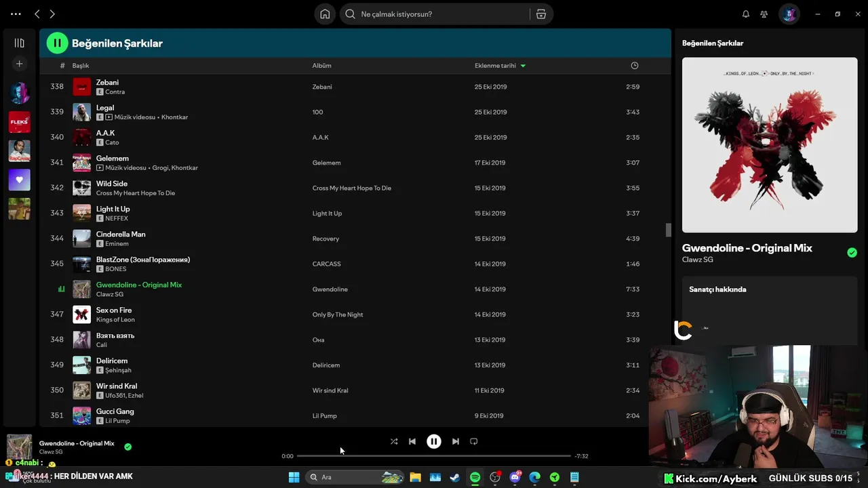The image size is (868, 488).
Task: Toggle liked checkmark in now-playing bar
Action: click(x=127, y=447)
